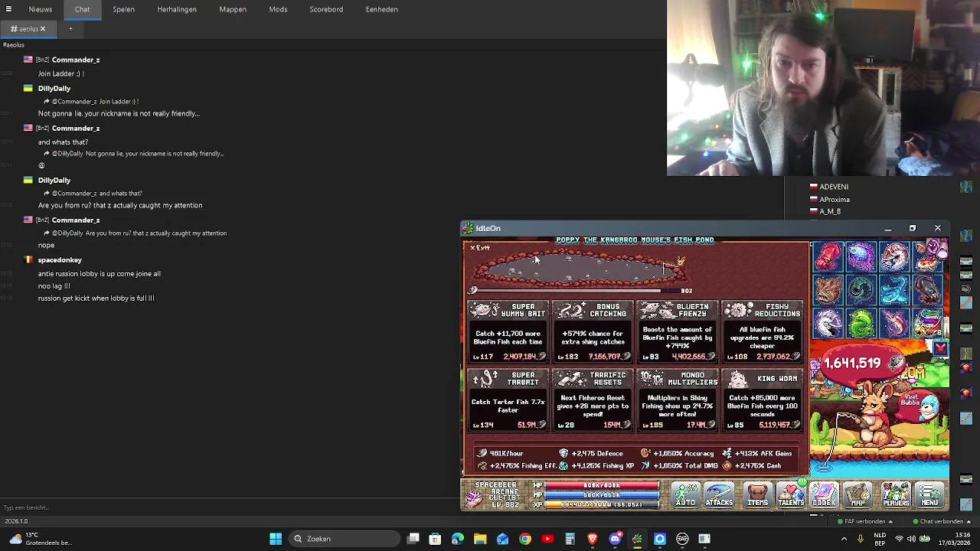Viewport: 980px width, 551px height.
Task: Click the Zoeken taskbar search box
Action: coord(344,539)
